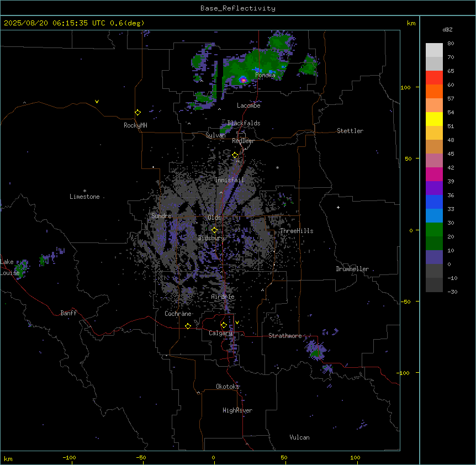Click the yellow diamond marker above RockyMH

137,112
